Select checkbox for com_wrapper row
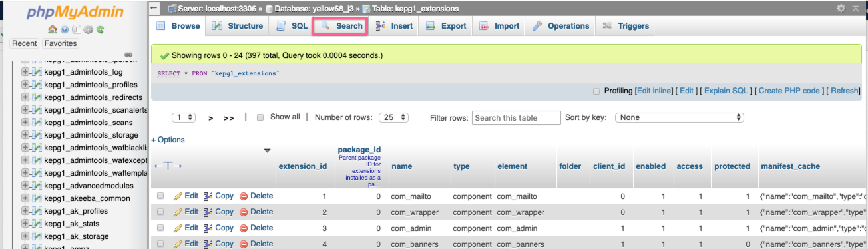The width and height of the screenshot is (868, 249). pos(160,212)
